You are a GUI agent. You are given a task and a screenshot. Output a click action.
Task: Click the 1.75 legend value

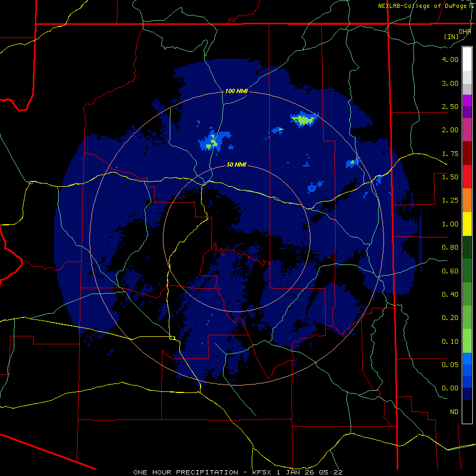tap(450, 153)
